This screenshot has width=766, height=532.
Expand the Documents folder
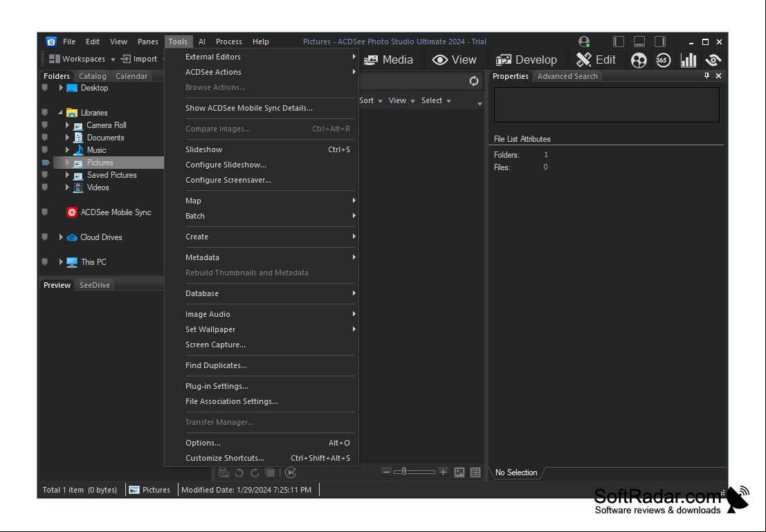(x=67, y=138)
